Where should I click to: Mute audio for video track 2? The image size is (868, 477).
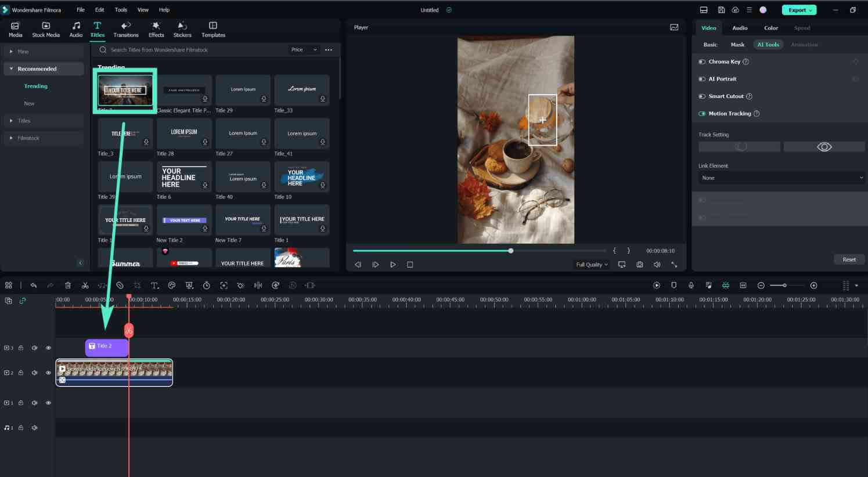click(34, 372)
